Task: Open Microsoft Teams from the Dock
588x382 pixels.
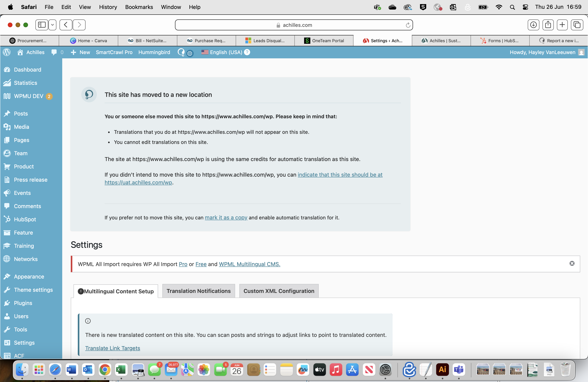Action: (459, 370)
